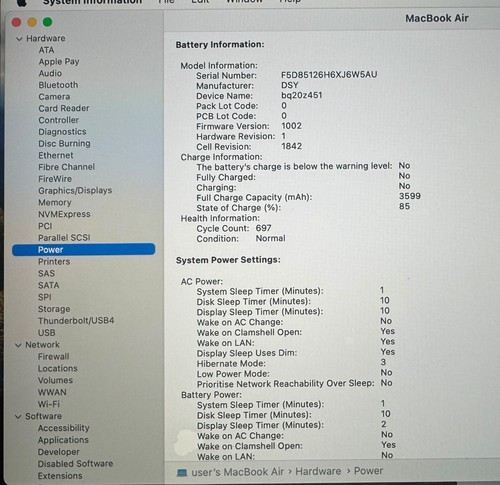Select Volumes under Network
500x485 pixels.
[x=55, y=380]
